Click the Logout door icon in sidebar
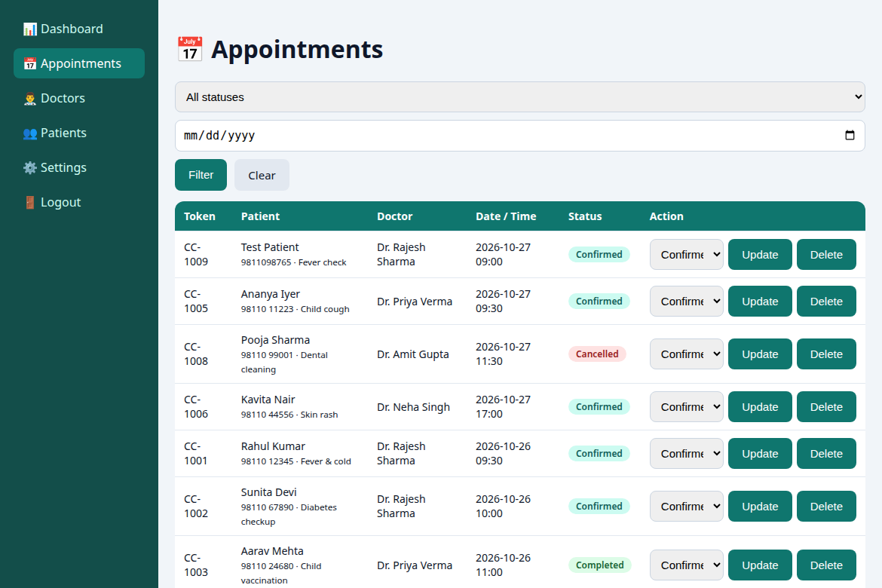Image resolution: width=882 pixels, height=588 pixels. coord(30,203)
